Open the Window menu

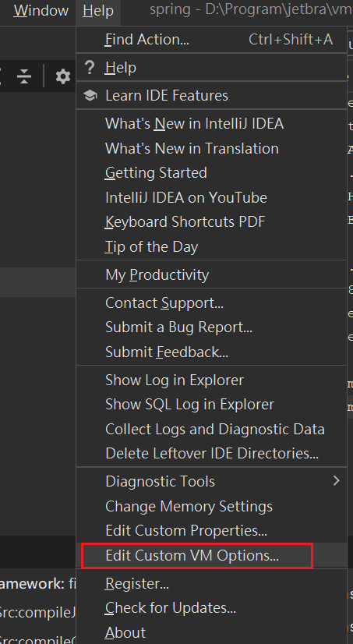[x=41, y=10]
